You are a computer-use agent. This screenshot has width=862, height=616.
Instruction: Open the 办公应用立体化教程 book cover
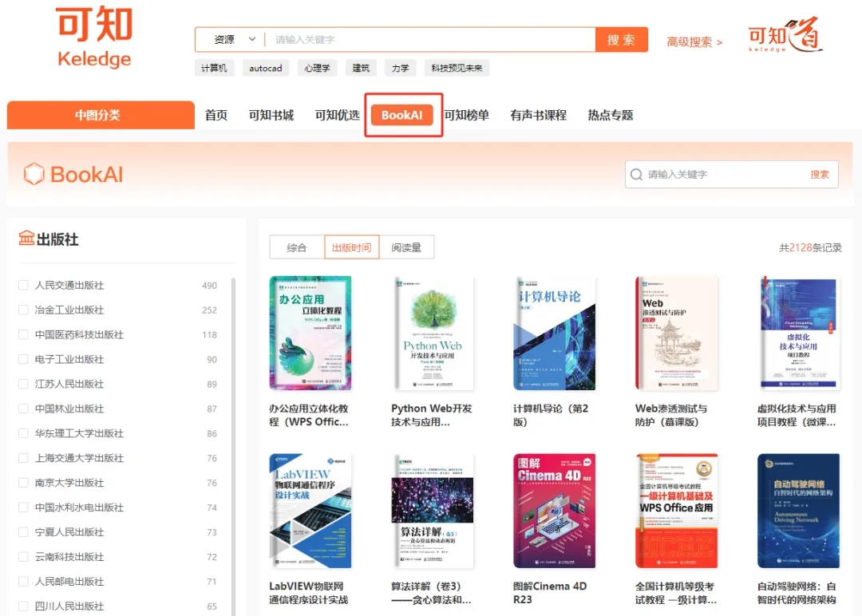click(x=310, y=333)
